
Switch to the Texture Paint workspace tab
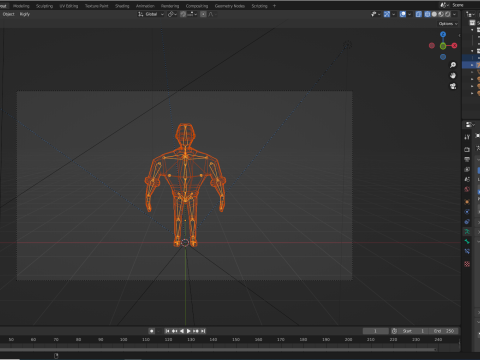pos(96,6)
